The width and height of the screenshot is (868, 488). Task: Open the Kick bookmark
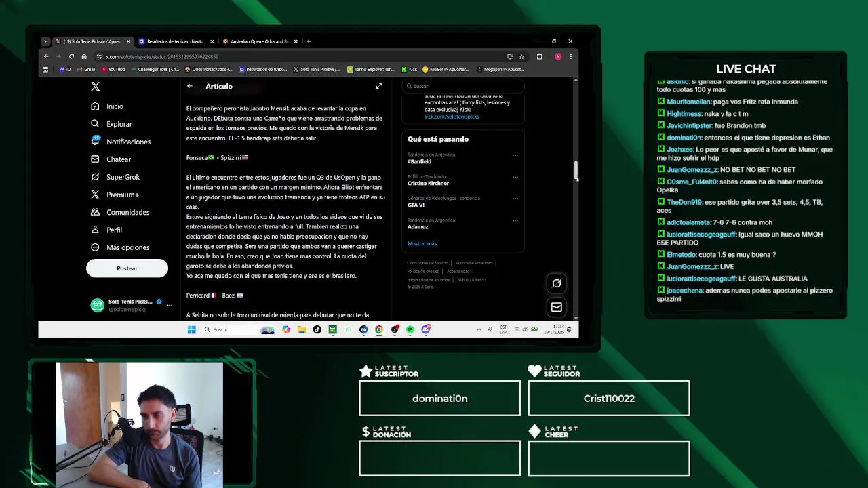point(409,69)
